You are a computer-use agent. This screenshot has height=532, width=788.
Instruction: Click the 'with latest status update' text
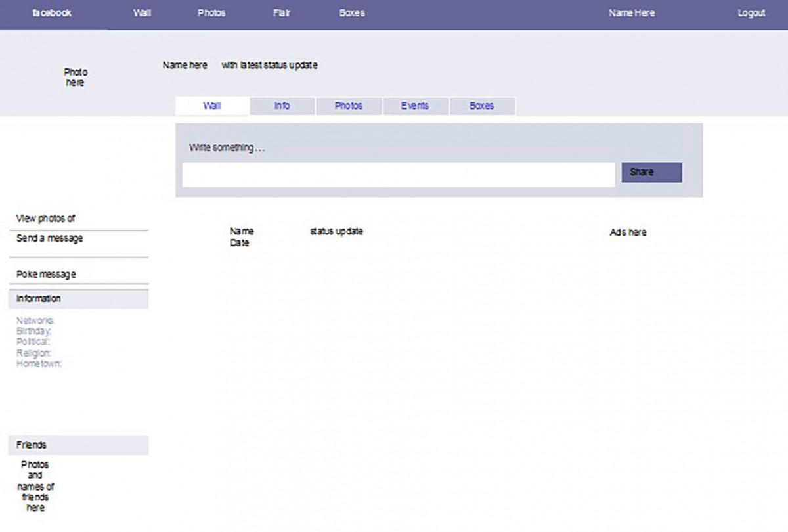pos(270,66)
